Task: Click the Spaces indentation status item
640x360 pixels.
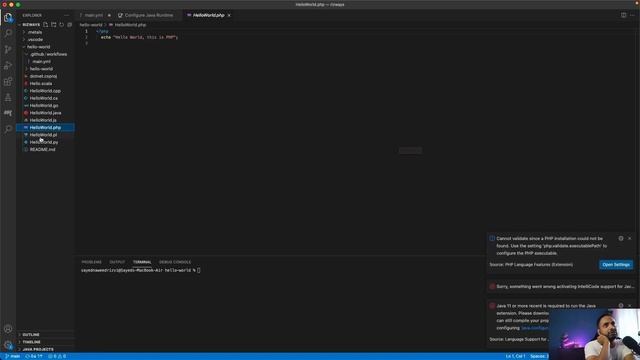Action: tap(539, 356)
